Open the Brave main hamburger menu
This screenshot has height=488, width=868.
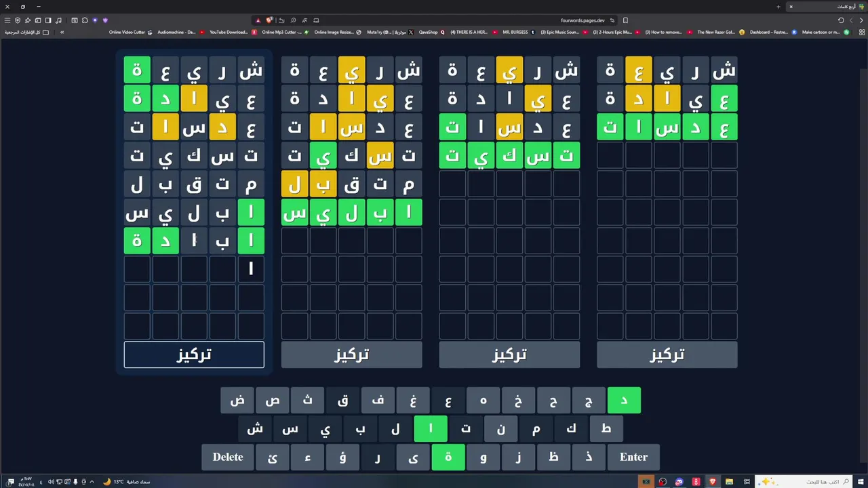click(7, 20)
